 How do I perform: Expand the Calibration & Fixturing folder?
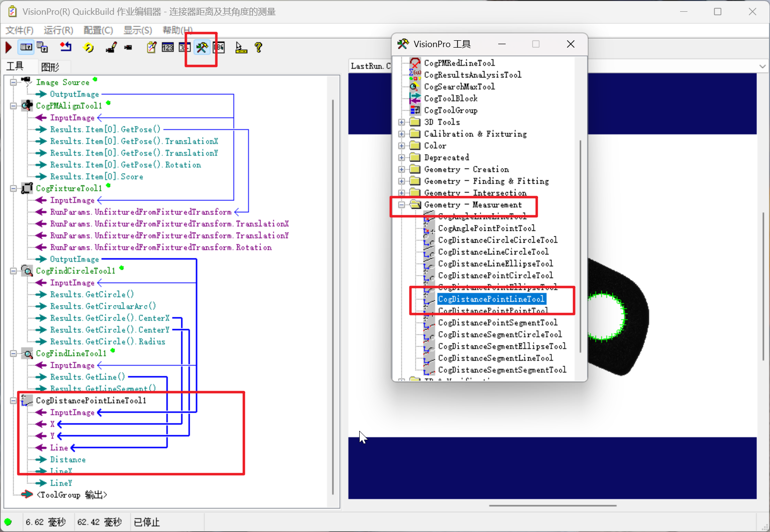coord(401,134)
